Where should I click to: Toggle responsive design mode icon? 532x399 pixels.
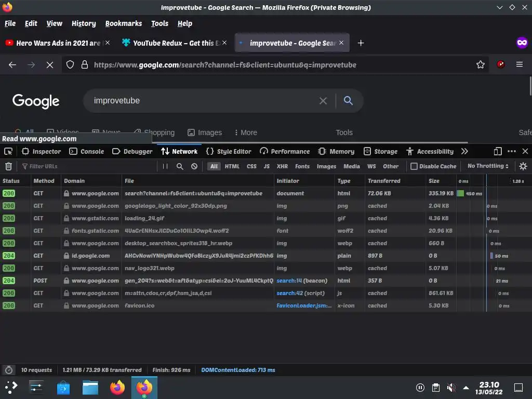pyautogui.click(x=498, y=151)
